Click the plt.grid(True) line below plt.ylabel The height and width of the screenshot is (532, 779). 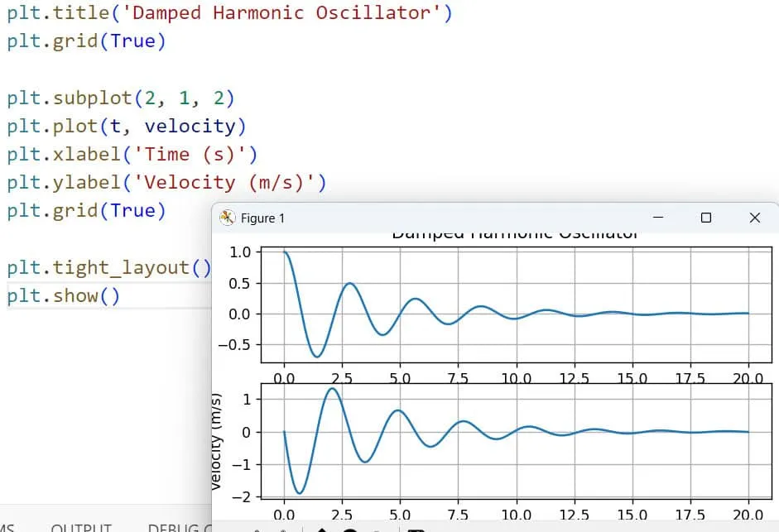[x=86, y=210]
